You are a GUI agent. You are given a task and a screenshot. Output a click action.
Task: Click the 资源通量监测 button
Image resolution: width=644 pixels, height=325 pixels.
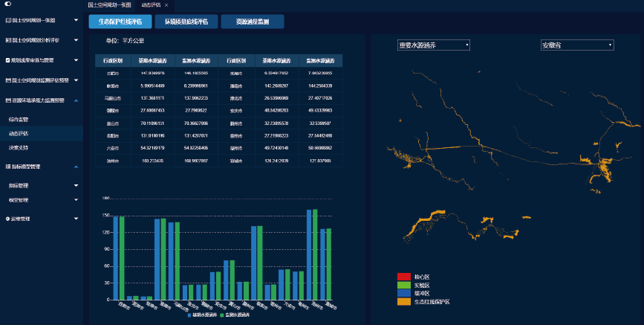point(252,22)
